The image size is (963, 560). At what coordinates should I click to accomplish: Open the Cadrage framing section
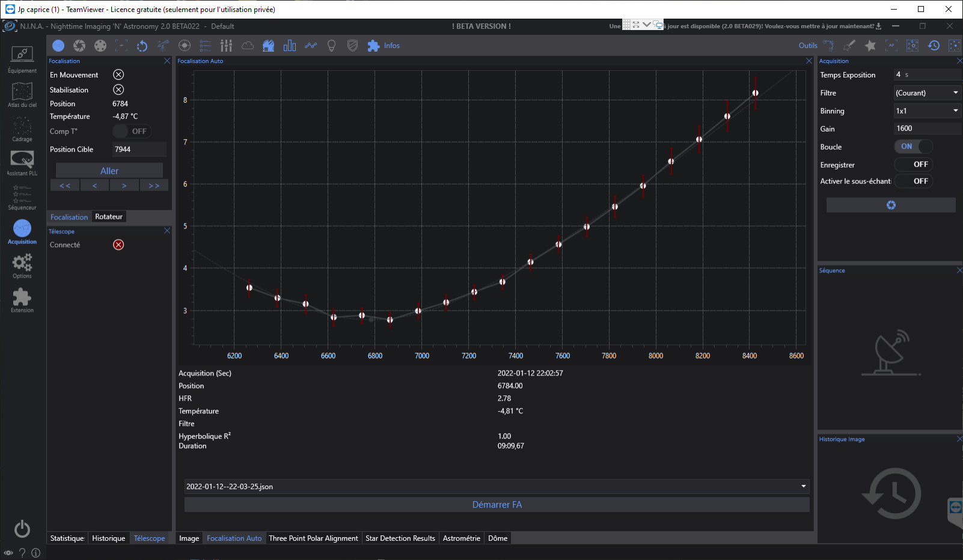click(22, 129)
